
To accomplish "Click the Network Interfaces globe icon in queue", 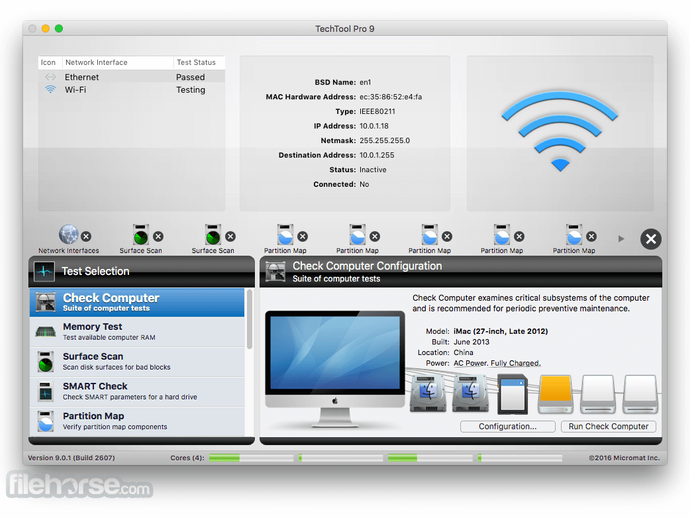I will [69, 234].
